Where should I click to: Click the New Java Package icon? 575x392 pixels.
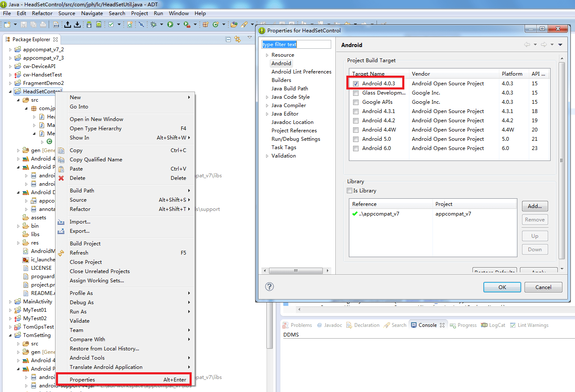click(x=206, y=25)
